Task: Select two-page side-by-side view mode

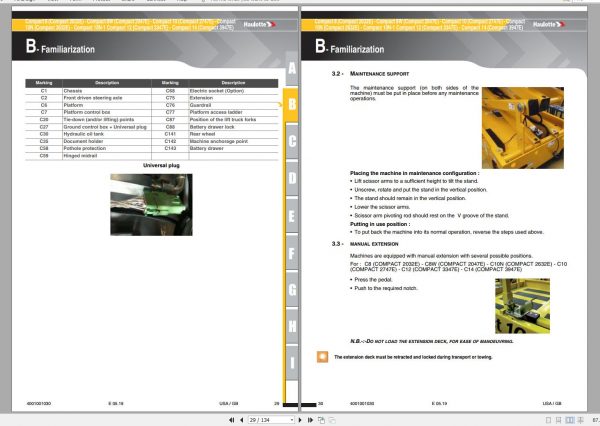Action: tap(570, 420)
